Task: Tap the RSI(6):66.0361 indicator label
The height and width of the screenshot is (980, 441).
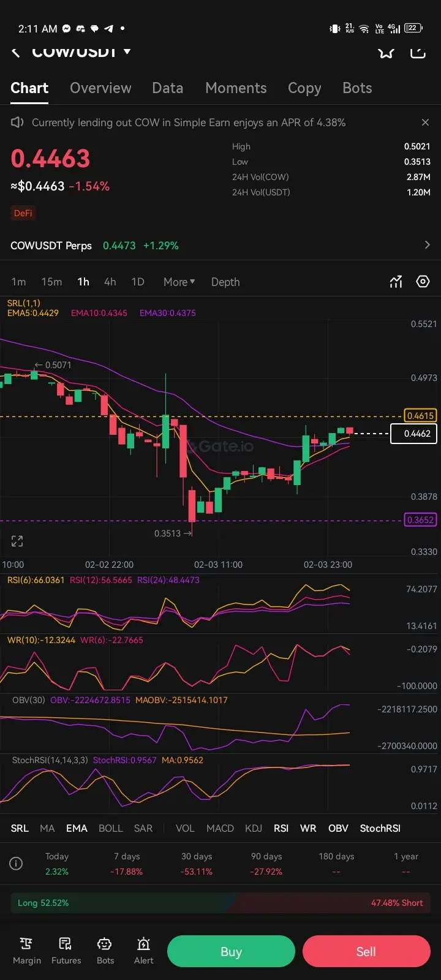Action: (36, 580)
